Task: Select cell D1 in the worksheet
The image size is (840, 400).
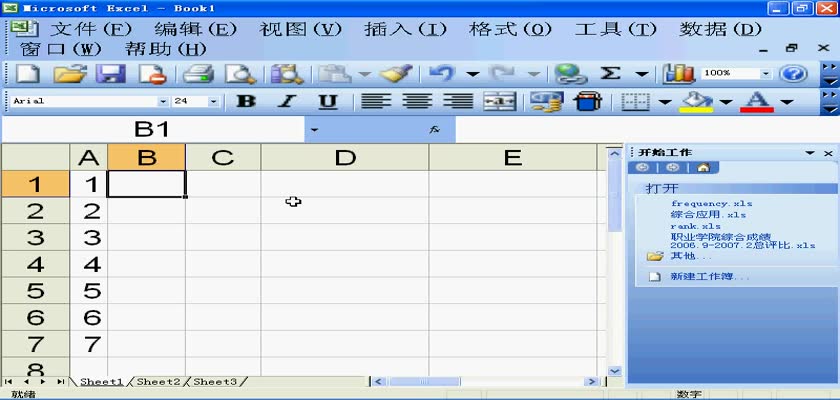Action: [x=345, y=184]
